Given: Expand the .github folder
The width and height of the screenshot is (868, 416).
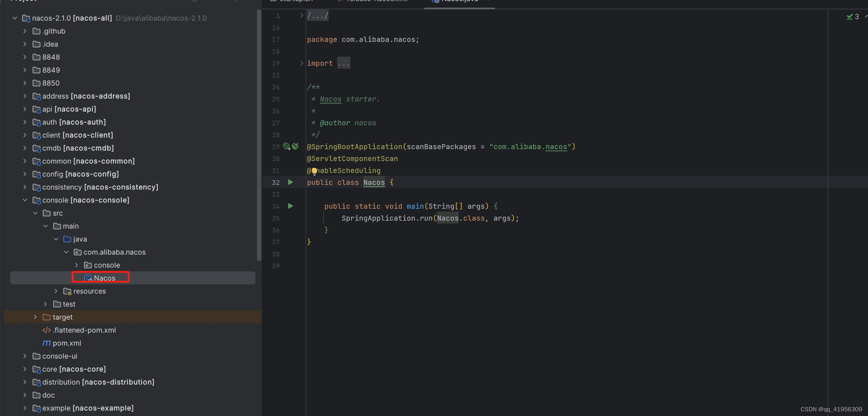Looking at the screenshot, I should pyautogui.click(x=25, y=31).
